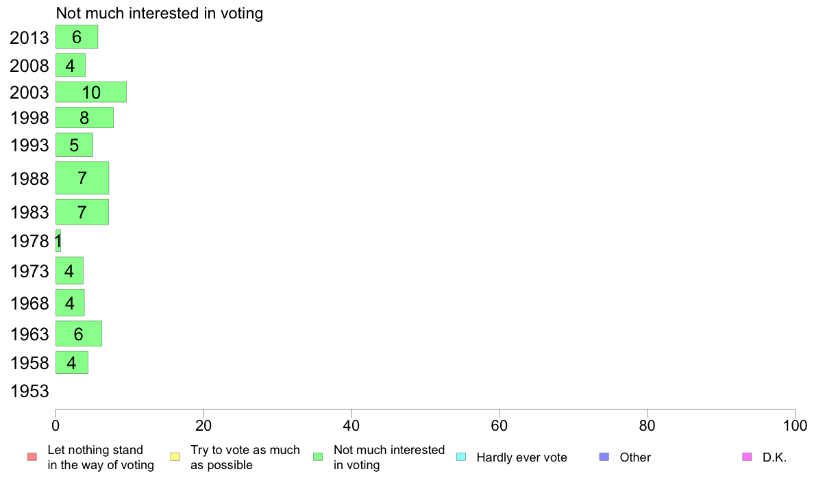
Task: Click the yellow 'Try to vote' legend swatch
Action: 175,457
